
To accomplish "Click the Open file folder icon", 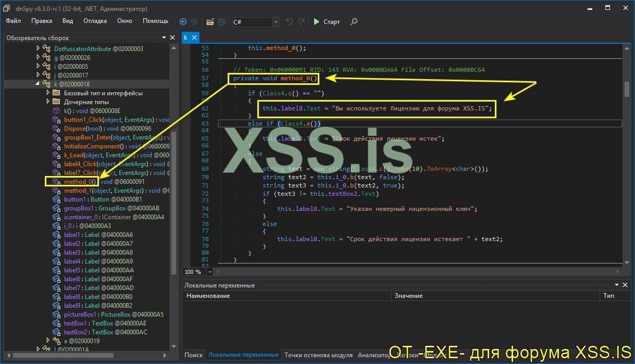I will (x=210, y=22).
